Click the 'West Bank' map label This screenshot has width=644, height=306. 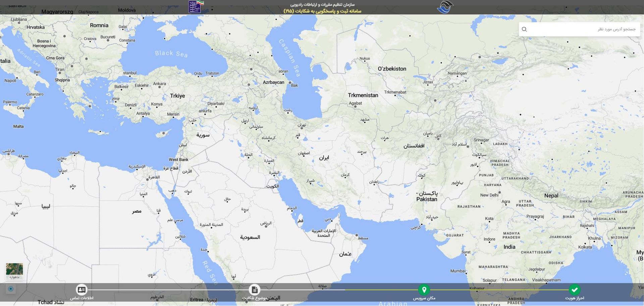[178, 160]
